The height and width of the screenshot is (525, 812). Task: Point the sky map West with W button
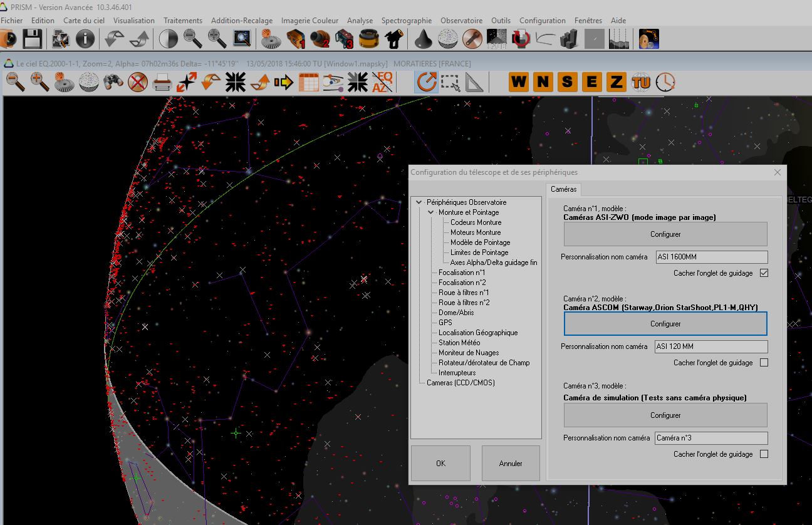click(518, 82)
